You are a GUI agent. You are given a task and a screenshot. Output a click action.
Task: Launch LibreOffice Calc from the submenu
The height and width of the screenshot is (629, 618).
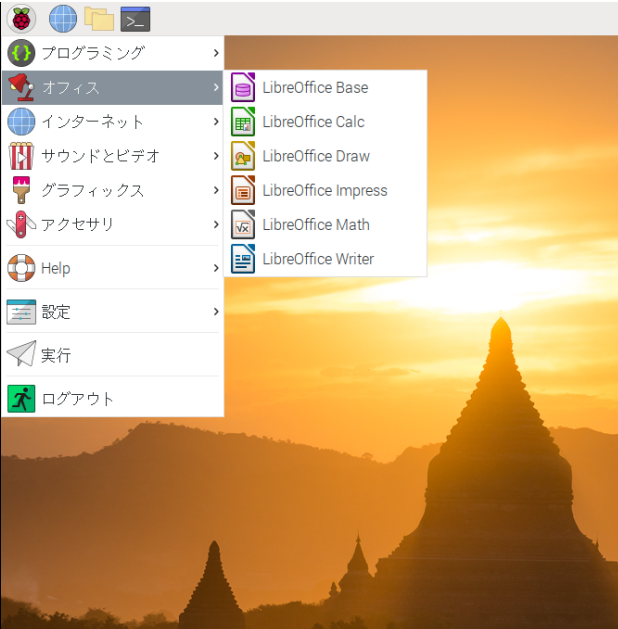click(x=325, y=122)
